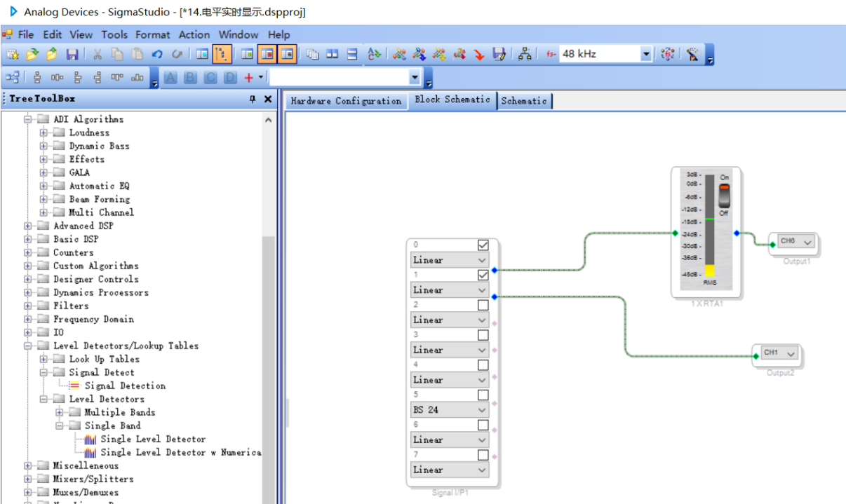846x504 pixels.
Task: Open the Action menu
Action: click(x=194, y=34)
